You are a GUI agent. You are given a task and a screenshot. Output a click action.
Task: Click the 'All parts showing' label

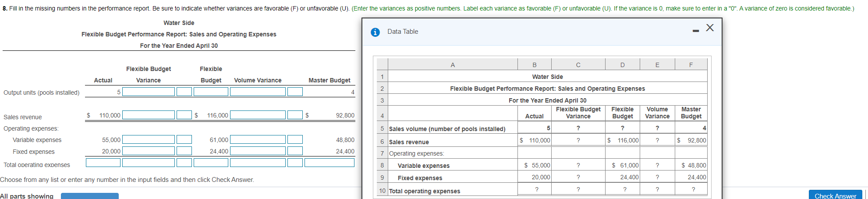click(27, 196)
